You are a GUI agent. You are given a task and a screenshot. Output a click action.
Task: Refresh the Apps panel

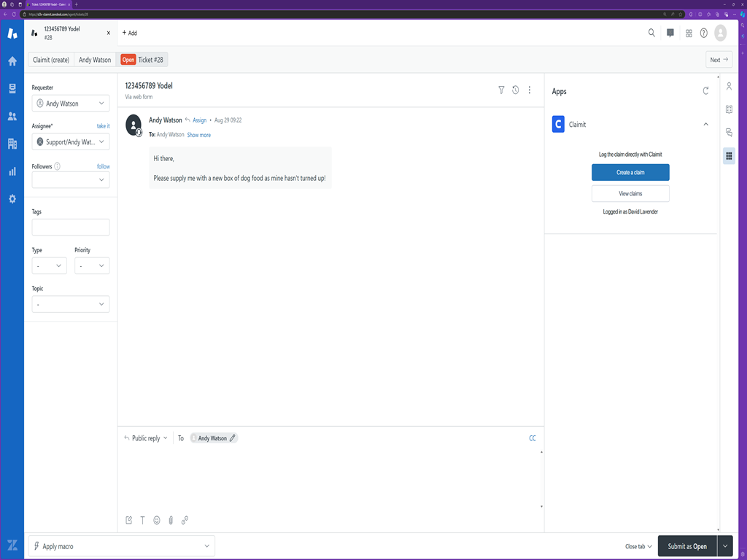coord(705,91)
